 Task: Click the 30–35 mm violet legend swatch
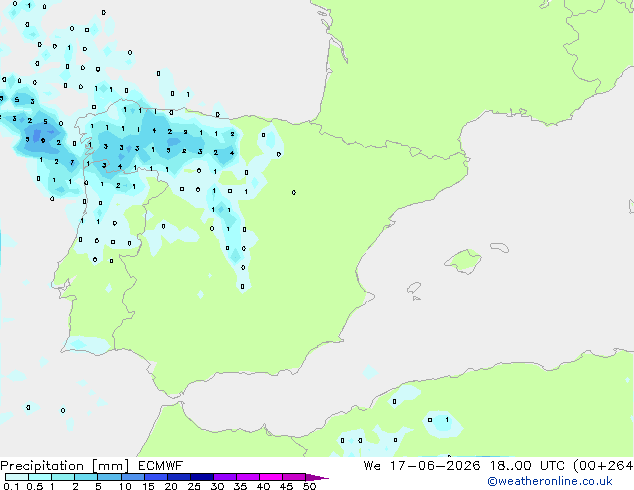point(225,477)
